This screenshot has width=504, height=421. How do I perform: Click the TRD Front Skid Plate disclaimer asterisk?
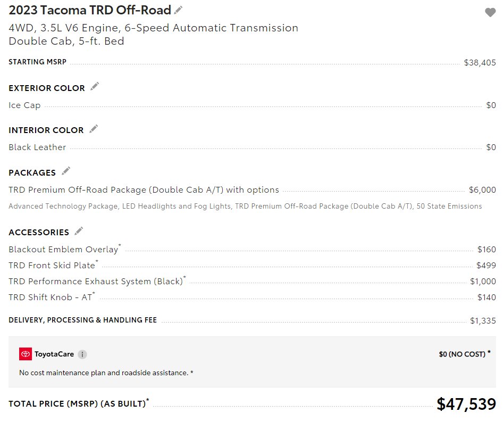97,261
